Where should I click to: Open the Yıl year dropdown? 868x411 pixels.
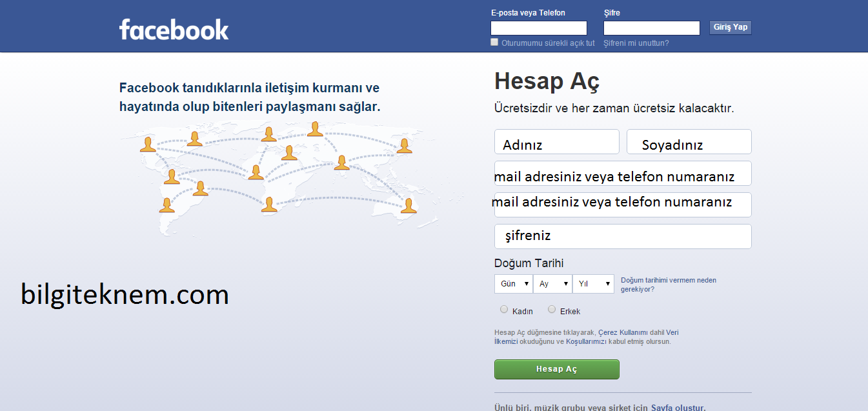(593, 284)
